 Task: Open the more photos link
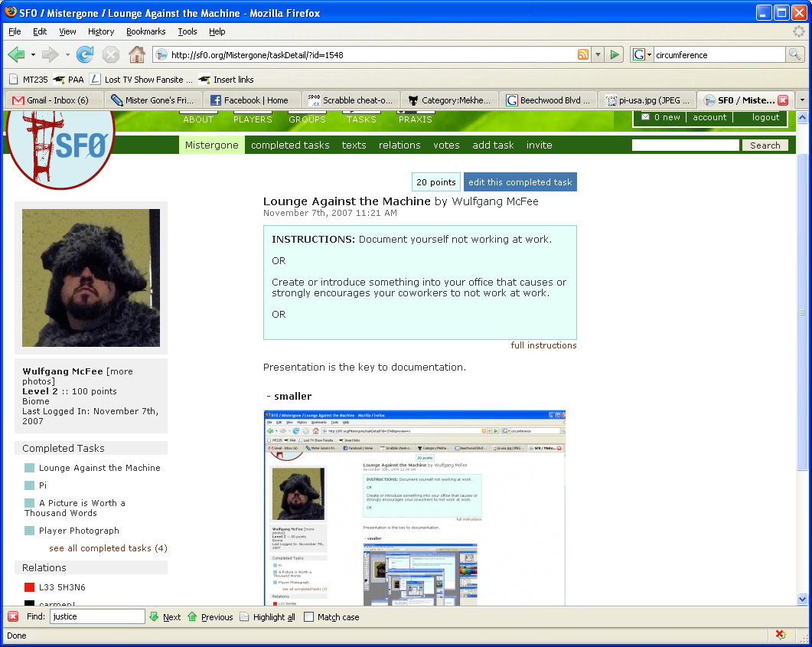[x=77, y=376]
